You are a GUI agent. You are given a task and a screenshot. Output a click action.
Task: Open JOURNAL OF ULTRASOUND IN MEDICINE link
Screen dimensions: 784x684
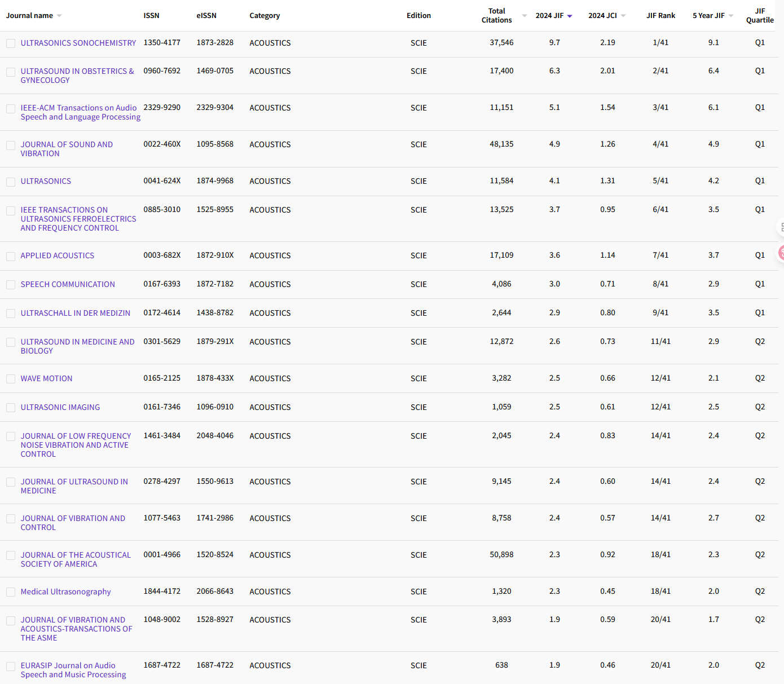click(74, 486)
